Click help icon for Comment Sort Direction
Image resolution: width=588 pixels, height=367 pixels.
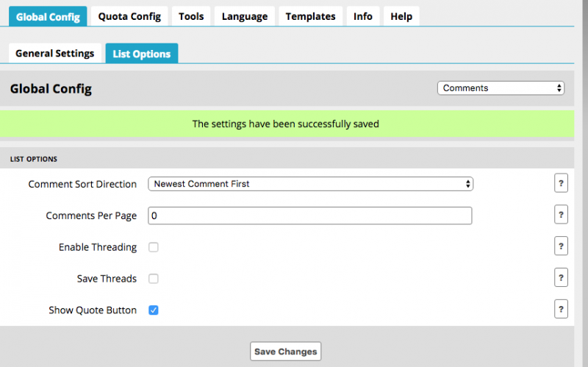pos(562,184)
